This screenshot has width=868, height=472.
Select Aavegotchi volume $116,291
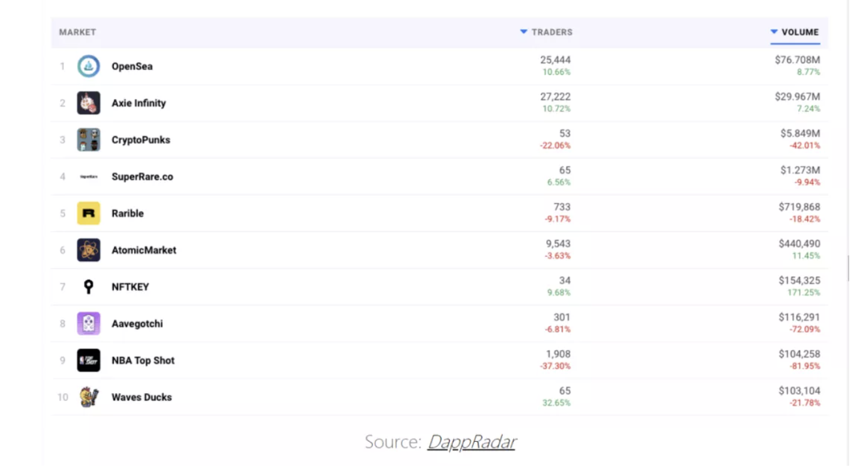pos(799,317)
